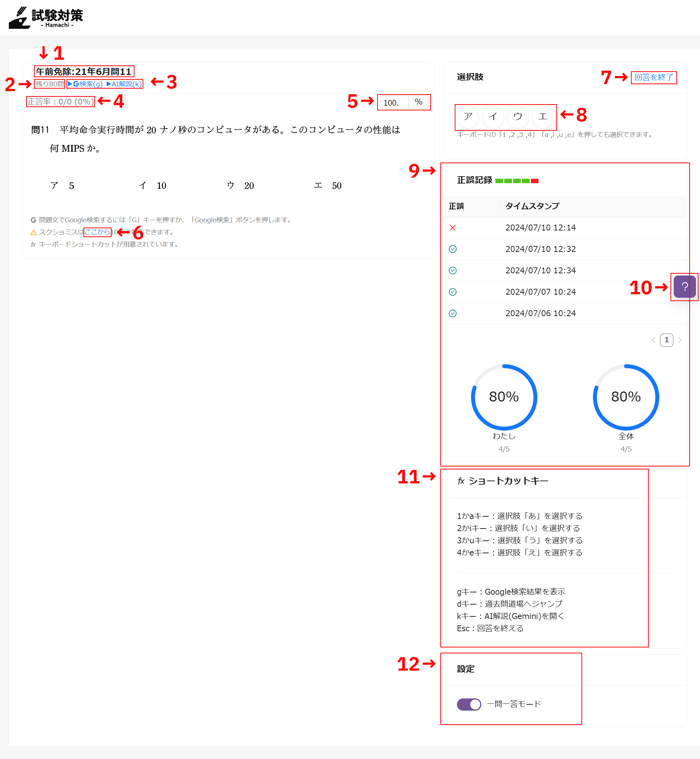Open the G検索(g) search link
The image size is (700, 759).
click(x=85, y=84)
